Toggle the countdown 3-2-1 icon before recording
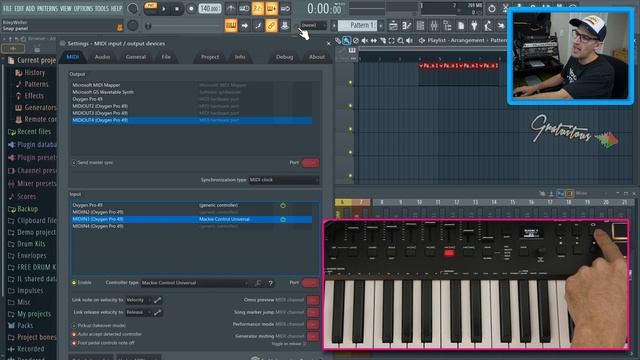This screenshot has height=360, width=640. [258, 8]
